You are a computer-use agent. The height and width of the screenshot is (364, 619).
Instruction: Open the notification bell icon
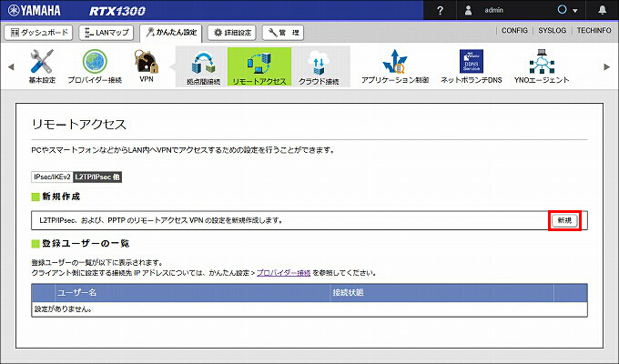pyautogui.click(x=602, y=10)
